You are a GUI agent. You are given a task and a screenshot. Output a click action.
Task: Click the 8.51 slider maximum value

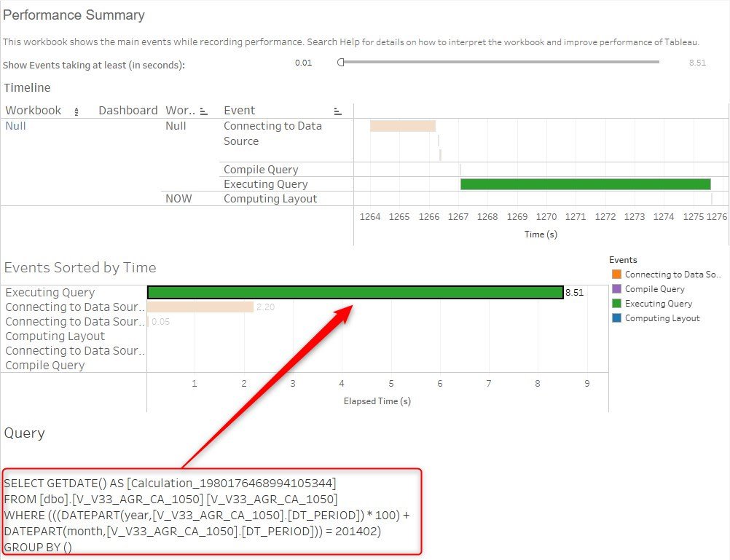[697, 63]
